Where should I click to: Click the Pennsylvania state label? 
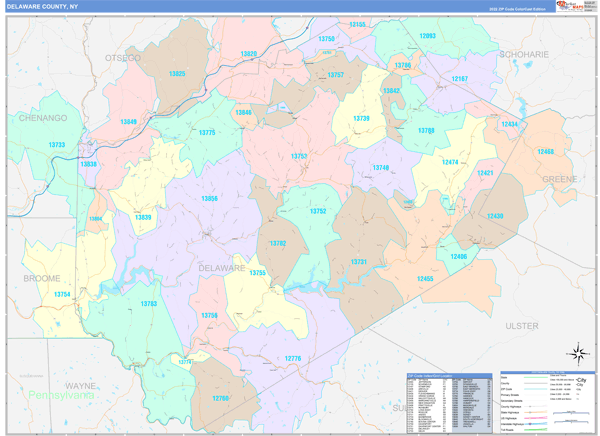(60, 396)
